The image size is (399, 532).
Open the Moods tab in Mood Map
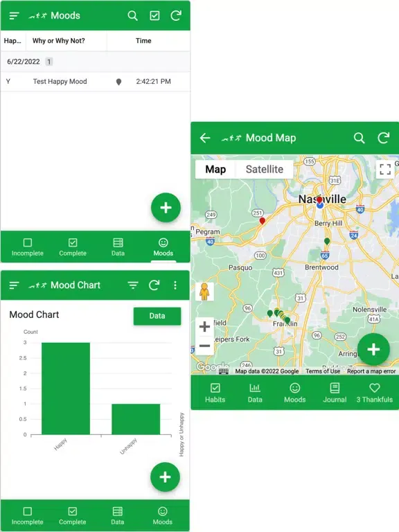click(x=295, y=393)
